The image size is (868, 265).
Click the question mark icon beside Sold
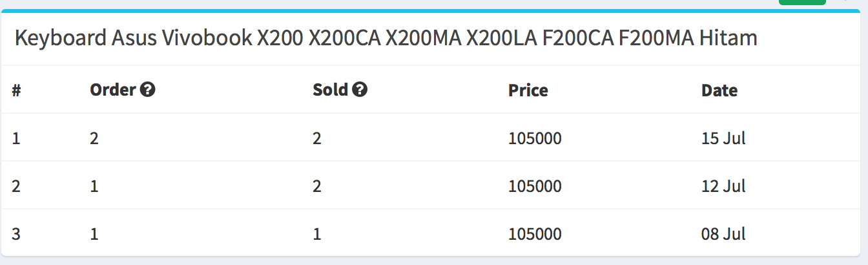click(x=360, y=90)
